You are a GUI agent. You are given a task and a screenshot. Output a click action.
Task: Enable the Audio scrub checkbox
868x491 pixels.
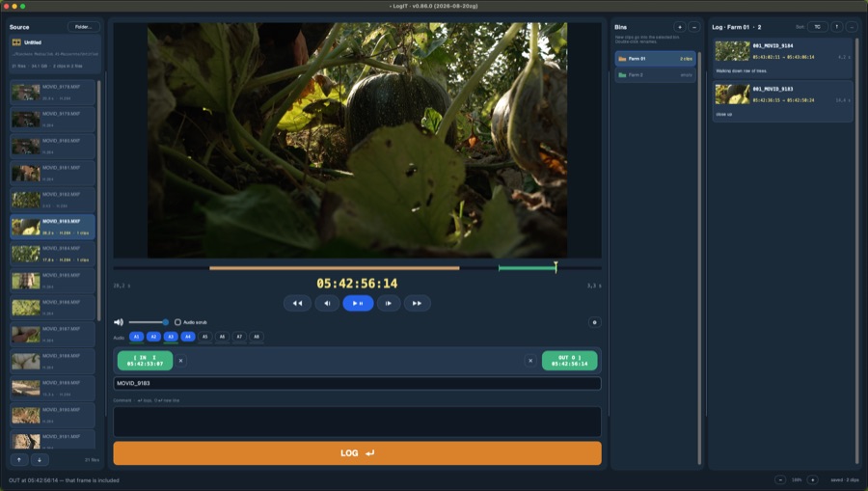pyautogui.click(x=177, y=322)
